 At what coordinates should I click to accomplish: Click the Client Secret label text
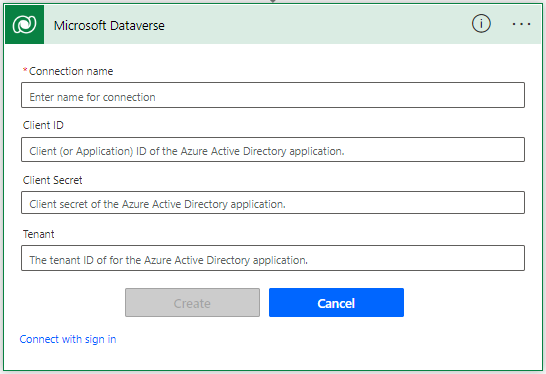click(53, 180)
